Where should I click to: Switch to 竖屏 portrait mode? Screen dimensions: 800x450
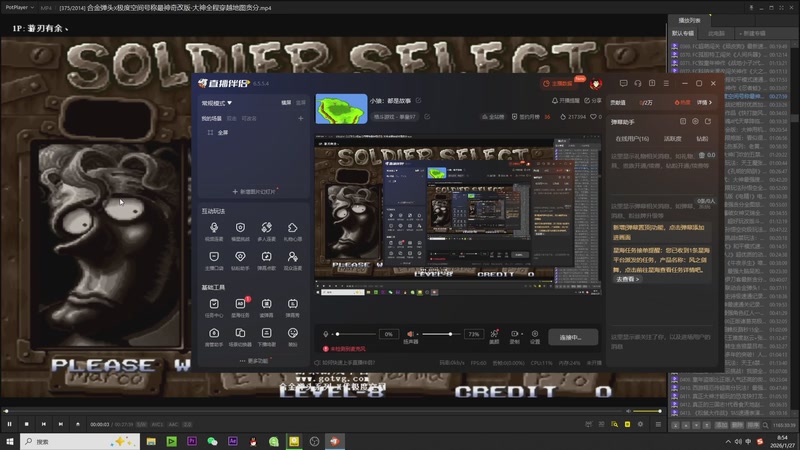[301, 103]
